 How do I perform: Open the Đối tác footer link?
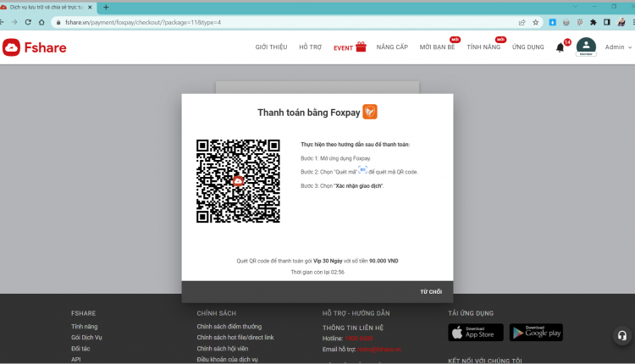coord(80,348)
